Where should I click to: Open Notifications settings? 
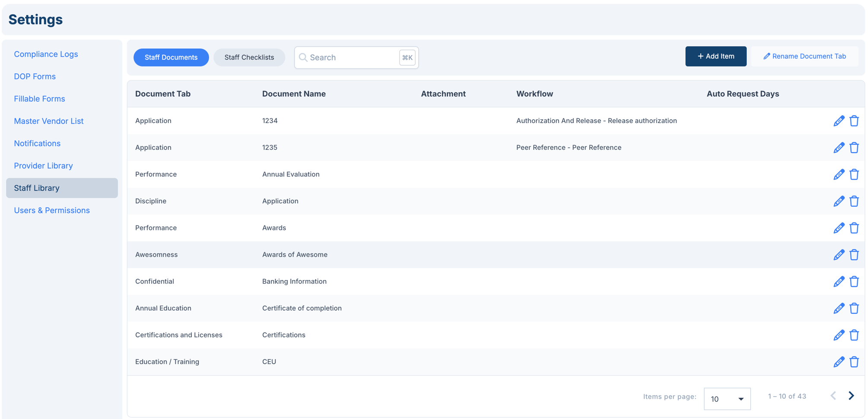[37, 143]
